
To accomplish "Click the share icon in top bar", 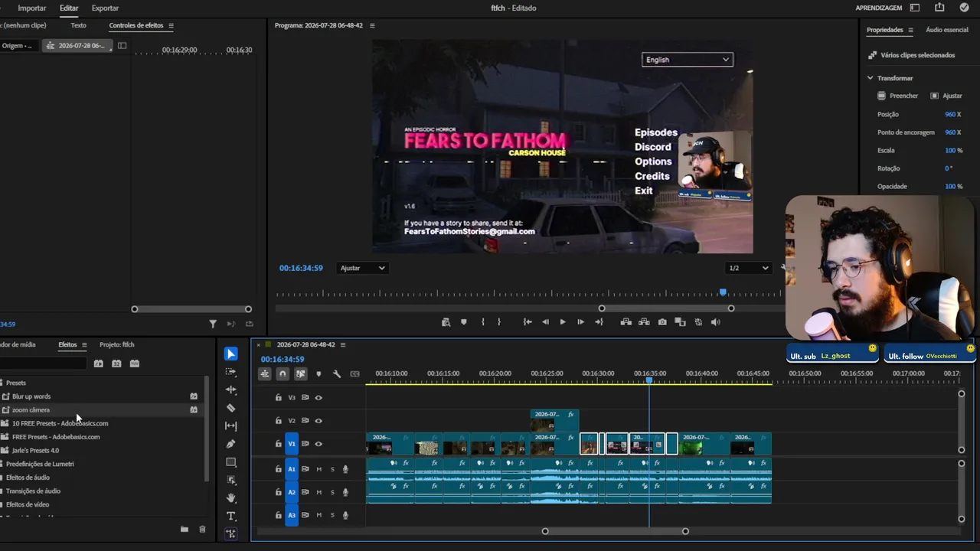I will pos(939,8).
